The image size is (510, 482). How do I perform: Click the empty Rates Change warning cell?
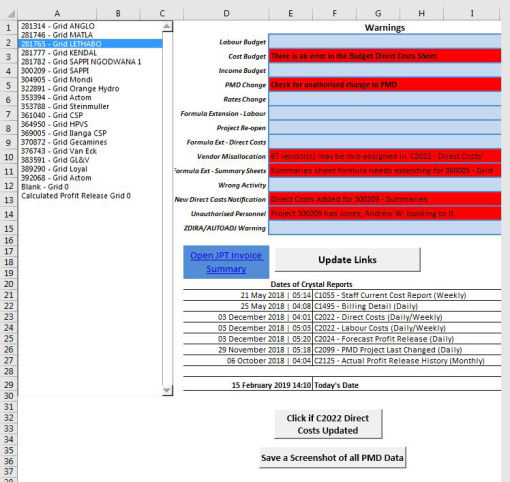click(385, 99)
